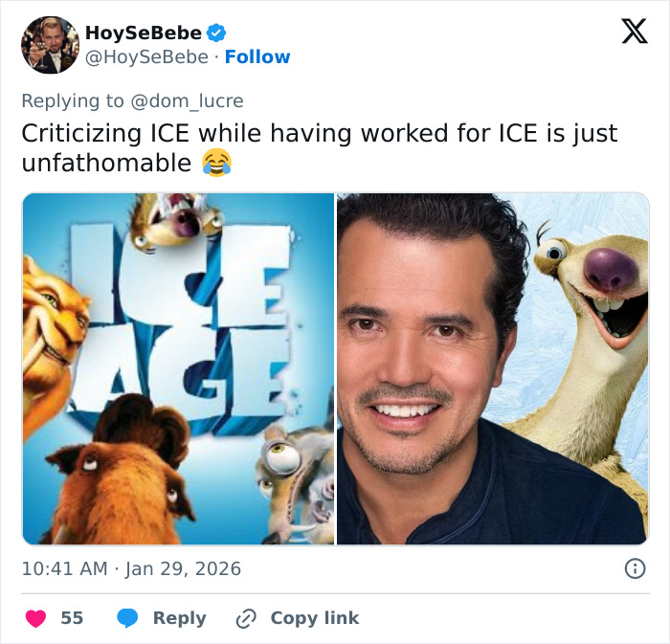Like the tweet with the heart icon
The width and height of the screenshot is (670, 644).
[x=35, y=618]
